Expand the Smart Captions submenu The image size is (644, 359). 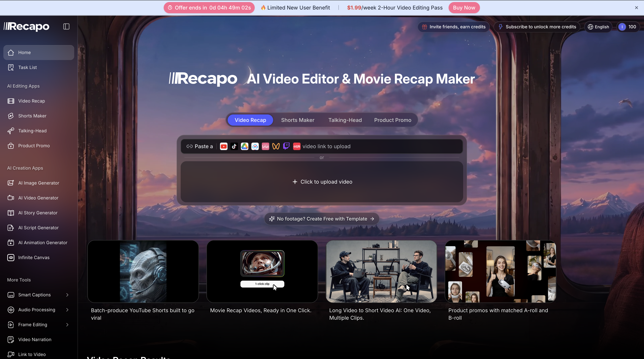(67, 295)
